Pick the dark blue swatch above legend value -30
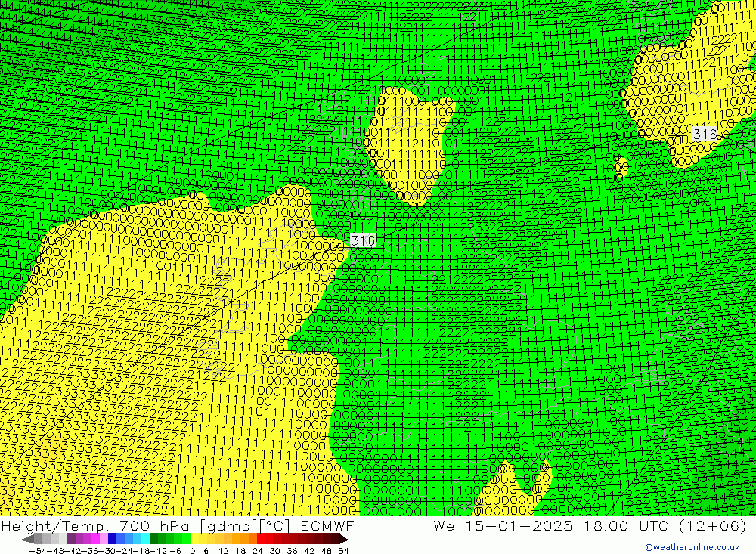 pyautogui.click(x=112, y=539)
